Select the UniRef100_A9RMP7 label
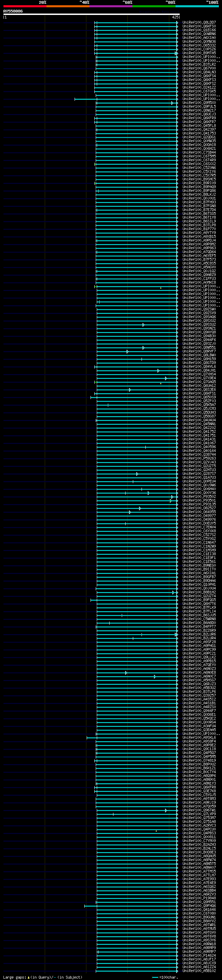222x980 pixels. (199, 952)
